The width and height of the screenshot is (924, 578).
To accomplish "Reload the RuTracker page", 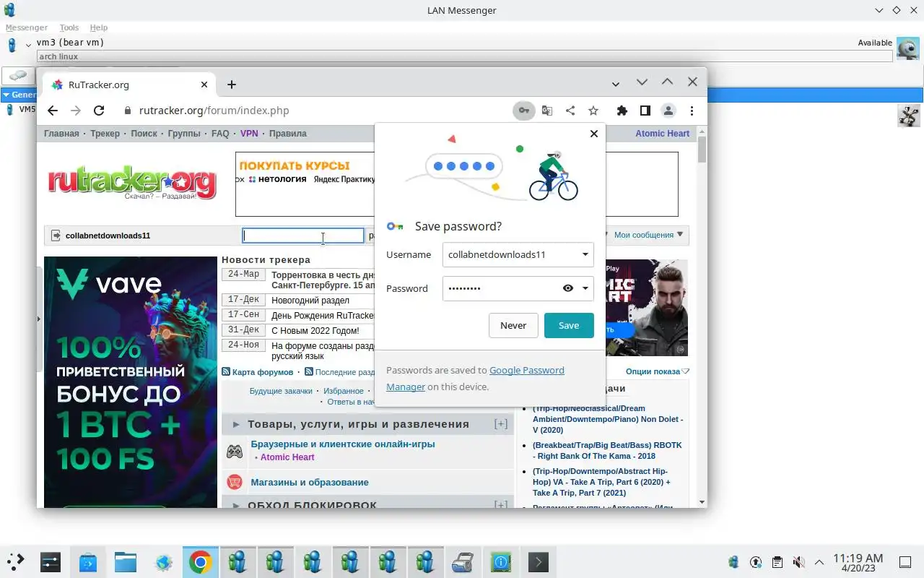I will [x=99, y=111].
